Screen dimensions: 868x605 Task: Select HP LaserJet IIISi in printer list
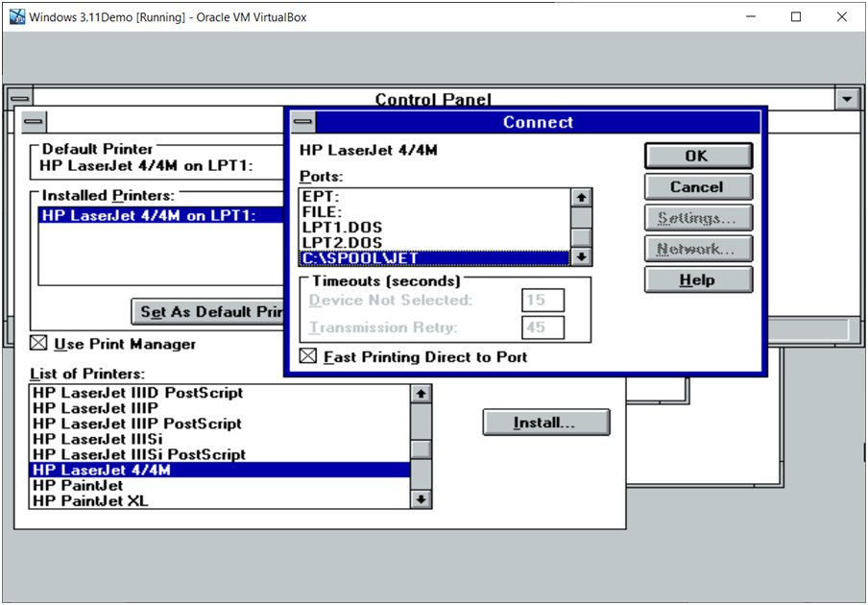coord(219,440)
